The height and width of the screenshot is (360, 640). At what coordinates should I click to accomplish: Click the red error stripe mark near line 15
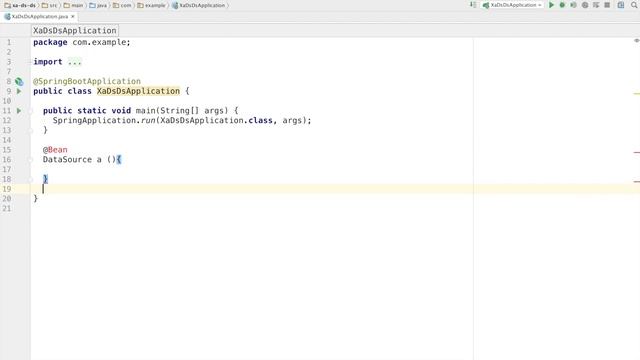637,152
